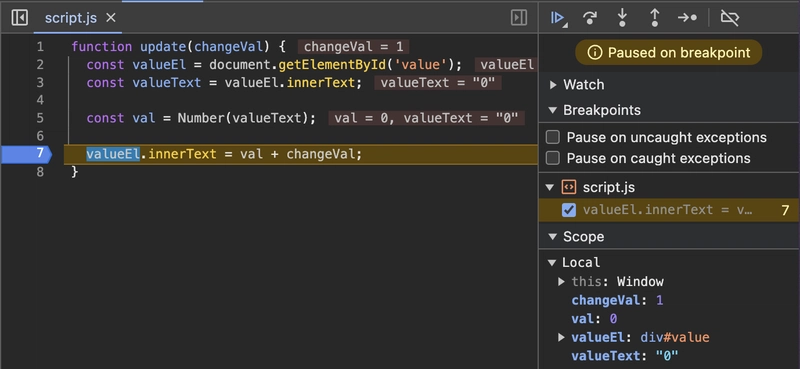800x369 pixels.
Task: Select the val: 0 scope variable
Action: [594, 319]
